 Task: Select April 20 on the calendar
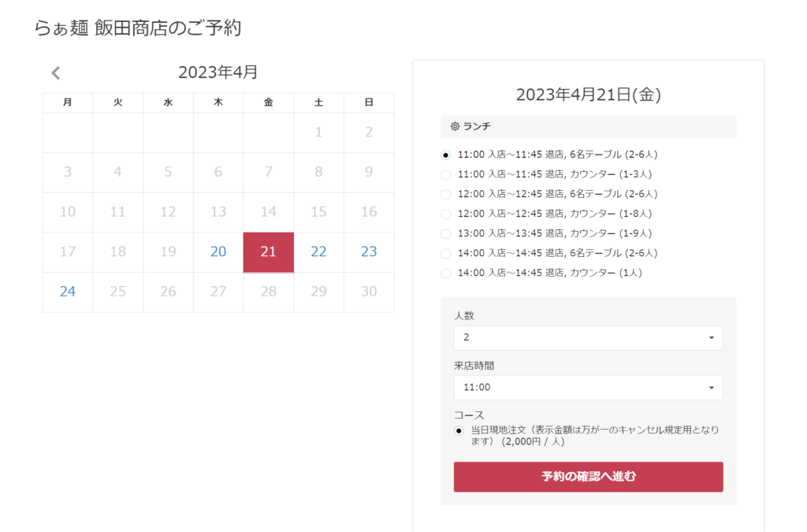point(218,251)
